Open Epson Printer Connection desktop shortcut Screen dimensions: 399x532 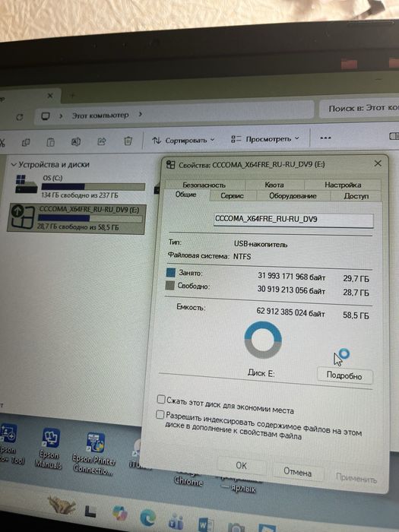(95, 454)
